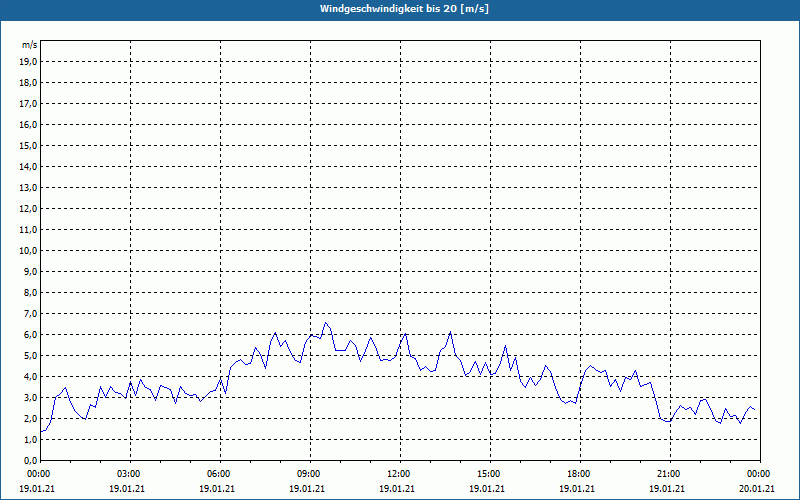Click the 12,0 y-axis label
This screenshot has width=800, height=500.
pyautogui.click(x=28, y=209)
